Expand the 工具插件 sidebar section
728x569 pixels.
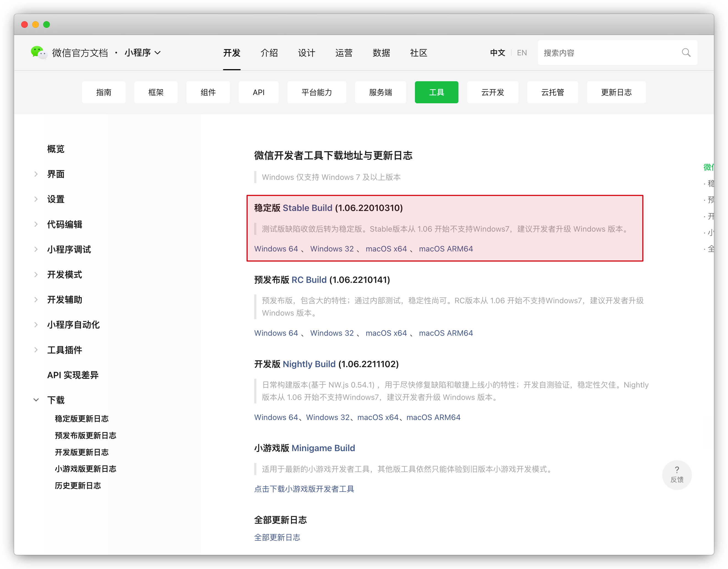point(36,350)
